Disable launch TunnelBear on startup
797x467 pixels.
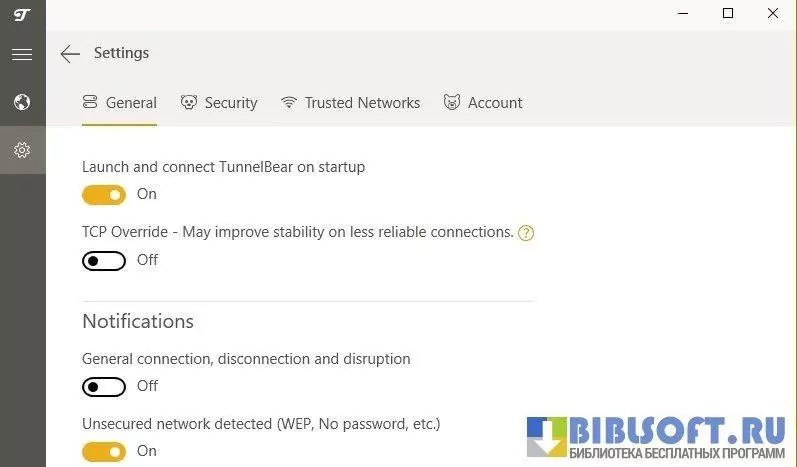104,194
